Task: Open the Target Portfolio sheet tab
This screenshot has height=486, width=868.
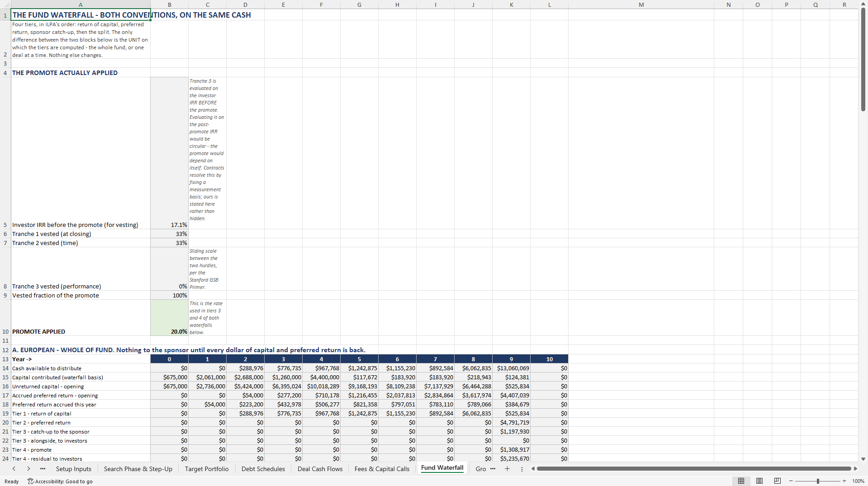Action: 207,469
